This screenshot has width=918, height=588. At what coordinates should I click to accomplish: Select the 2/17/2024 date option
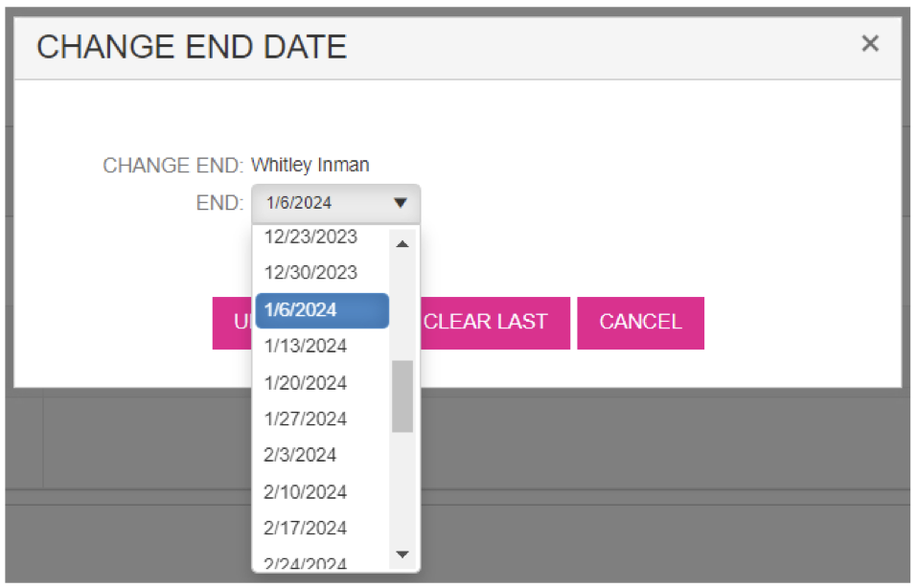click(305, 528)
